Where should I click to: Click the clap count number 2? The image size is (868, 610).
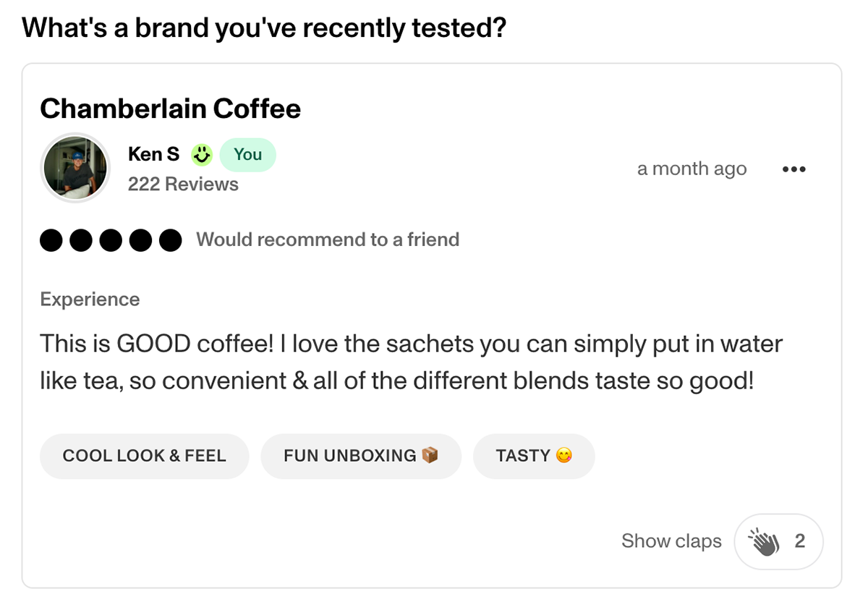[x=799, y=541]
